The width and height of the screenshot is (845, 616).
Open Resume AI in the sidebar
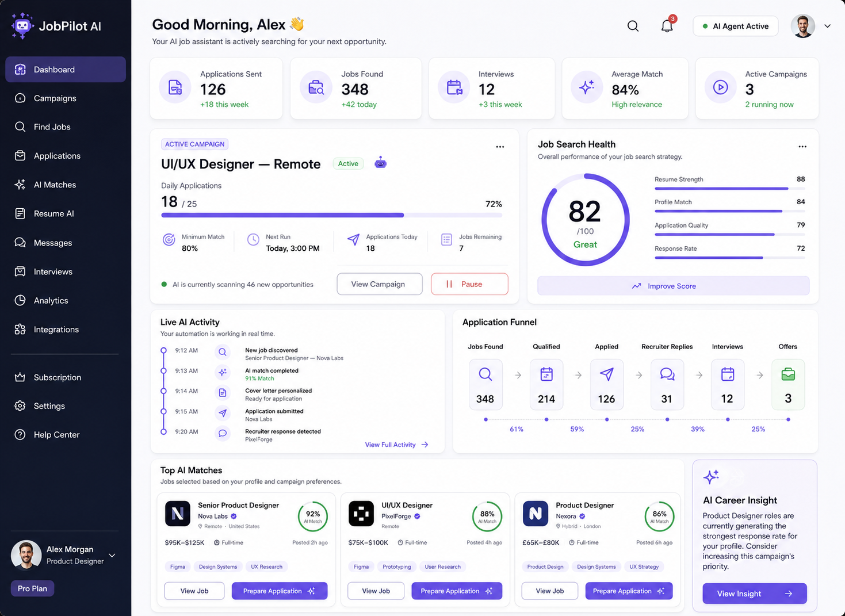click(x=66, y=213)
